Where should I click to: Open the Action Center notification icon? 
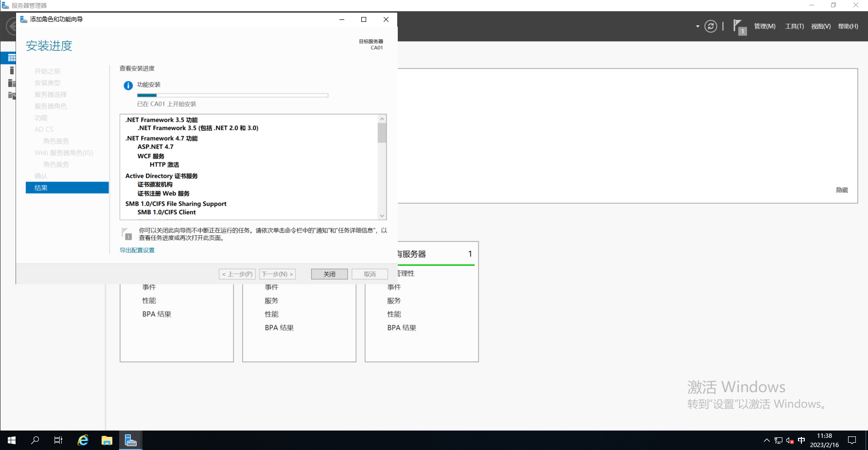click(x=852, y=440)
